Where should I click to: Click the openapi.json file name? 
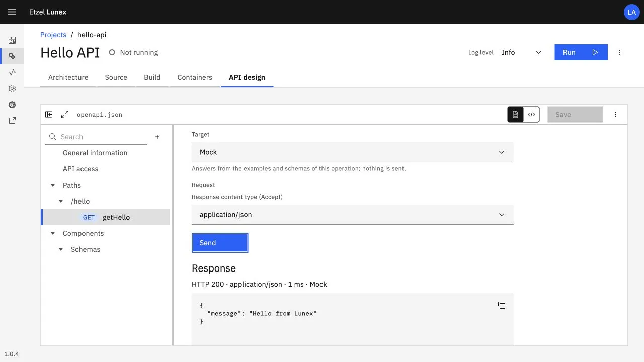100,115
